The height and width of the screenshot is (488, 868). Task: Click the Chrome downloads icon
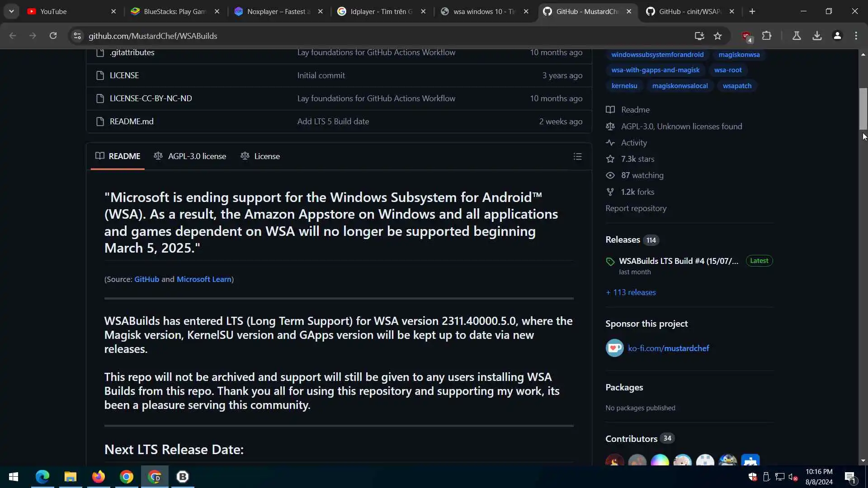[x=817, y=36]
